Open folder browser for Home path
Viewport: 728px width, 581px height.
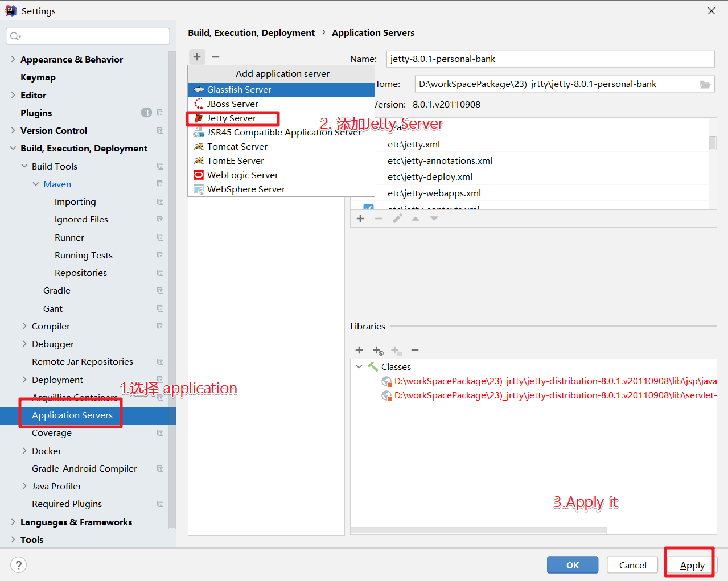click(705, 84)
